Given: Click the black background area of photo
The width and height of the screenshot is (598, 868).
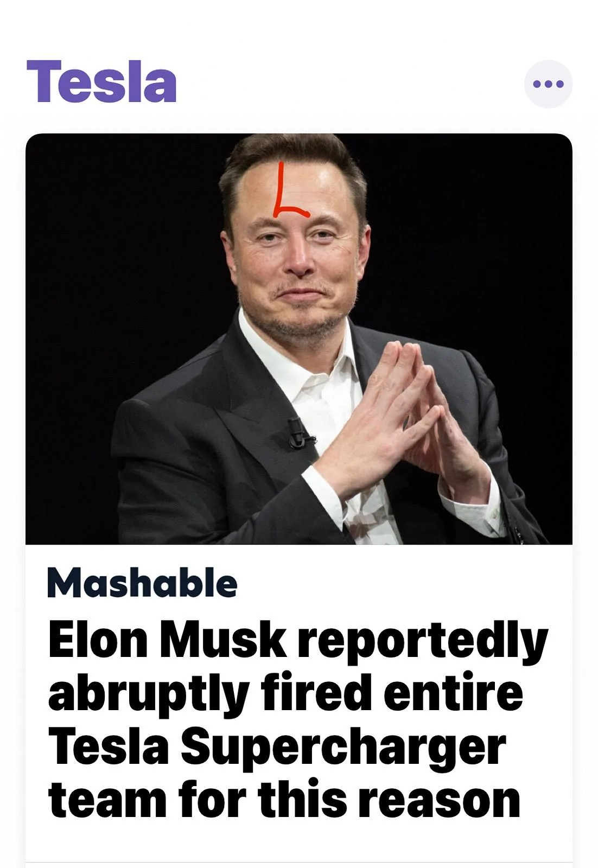Looking at the screenshot, I should pos(109,244).
